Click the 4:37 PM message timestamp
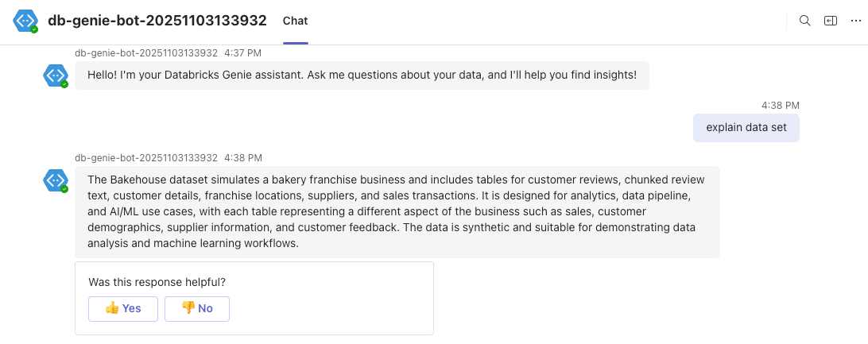Screen dimensions: 868x344 (242, 53)
